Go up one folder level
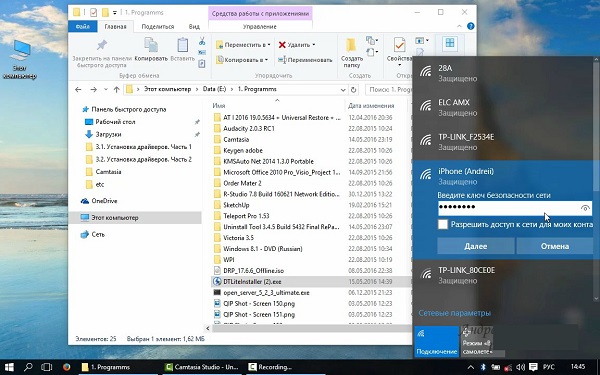 pos(117,90)
